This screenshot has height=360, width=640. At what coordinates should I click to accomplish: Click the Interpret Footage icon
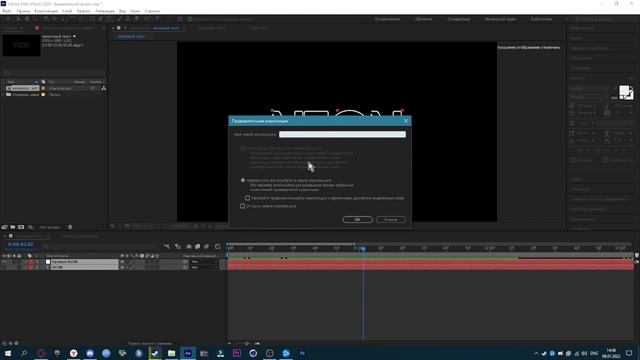pyautogui.click(x=4, y=227)
